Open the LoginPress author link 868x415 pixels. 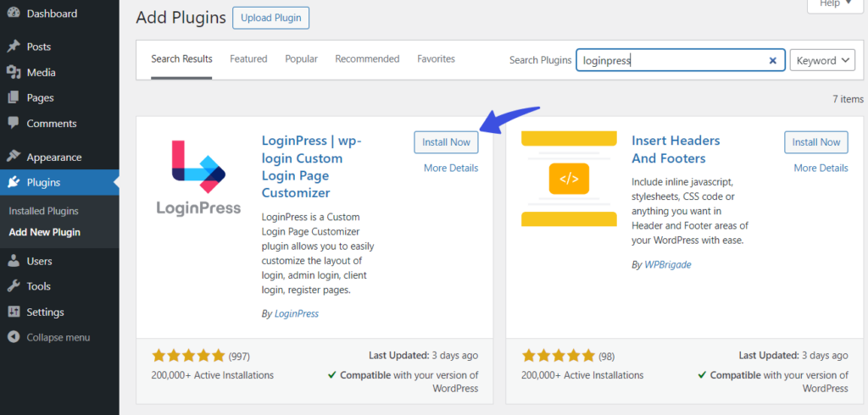click(x=297, y=313)
